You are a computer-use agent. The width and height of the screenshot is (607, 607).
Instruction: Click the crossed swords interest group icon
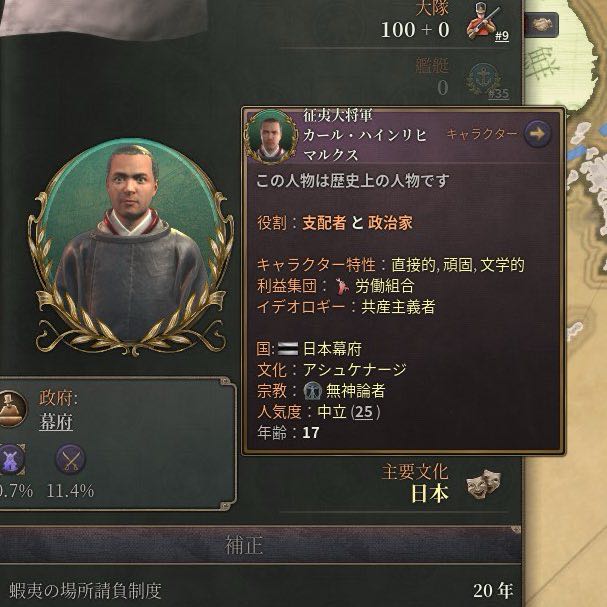pyautogui.click(x=71, y=460)
